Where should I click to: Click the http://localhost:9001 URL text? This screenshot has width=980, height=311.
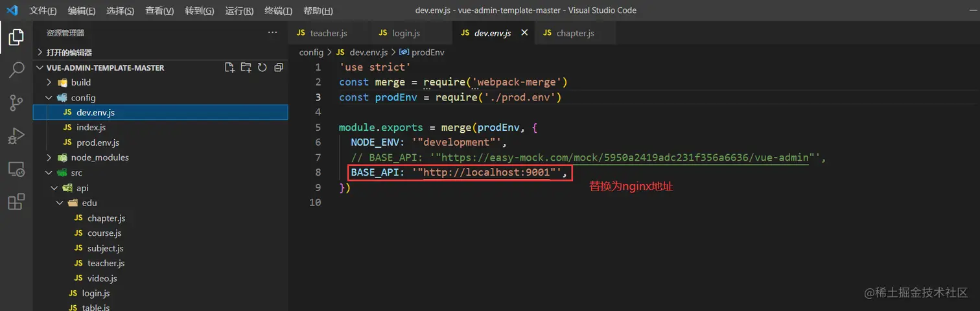487,172
